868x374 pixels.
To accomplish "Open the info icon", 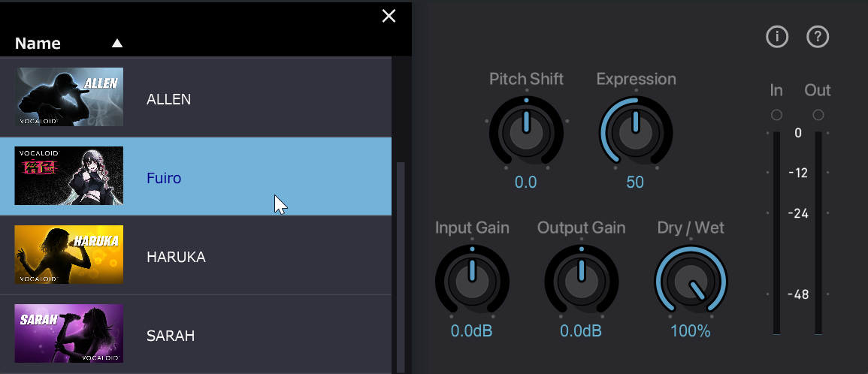I will [x=776, y=37].
